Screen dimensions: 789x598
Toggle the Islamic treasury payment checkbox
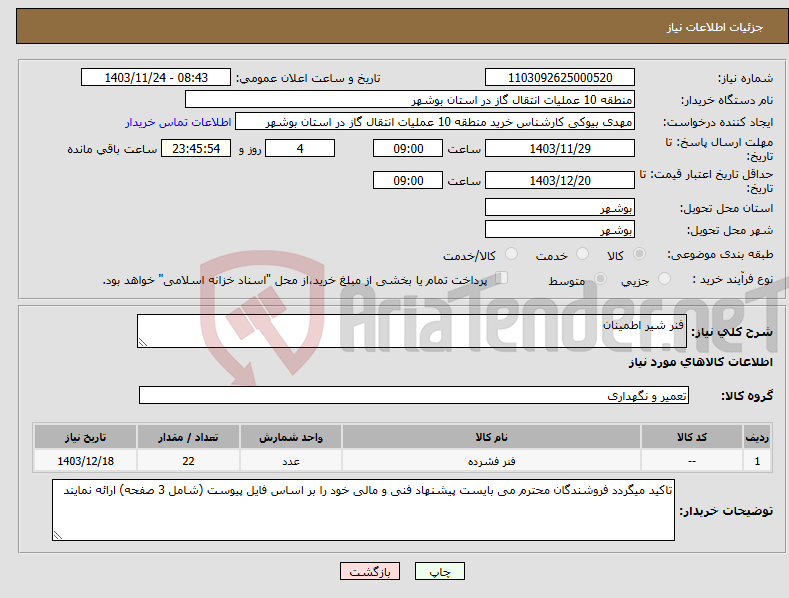pyautogui.click(x=502, y=278)
